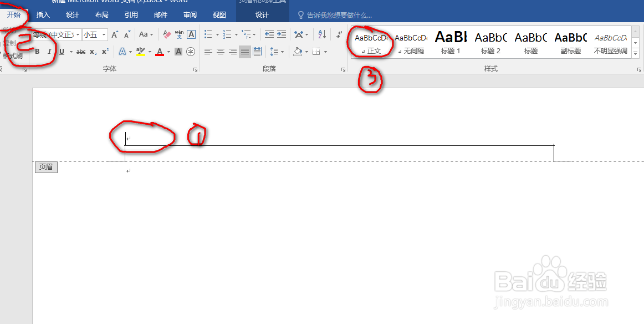Image resolution: width=644 pixels, height=324 pixels.
Task: Justify paragraph text
Action: (x=245, y=52)
